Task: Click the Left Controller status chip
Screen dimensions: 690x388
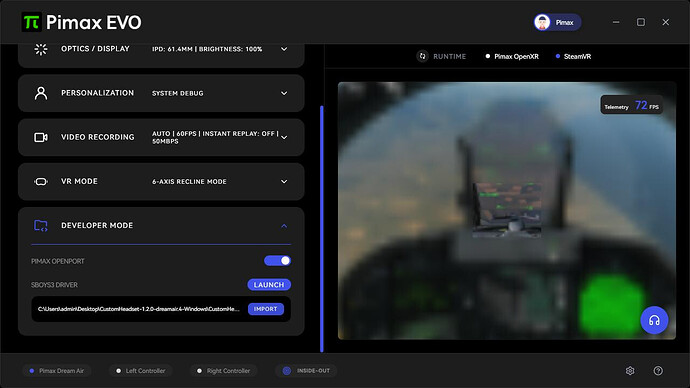Action: 141,371
